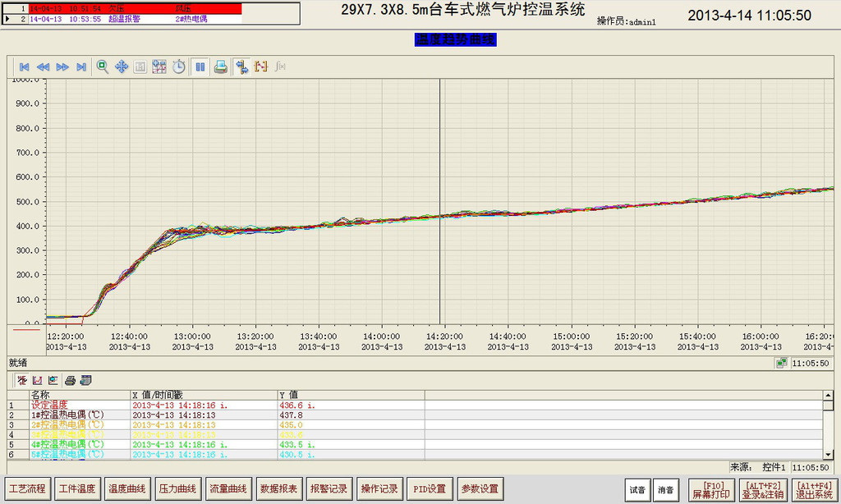Open 操作记录 page

(379, 489)
